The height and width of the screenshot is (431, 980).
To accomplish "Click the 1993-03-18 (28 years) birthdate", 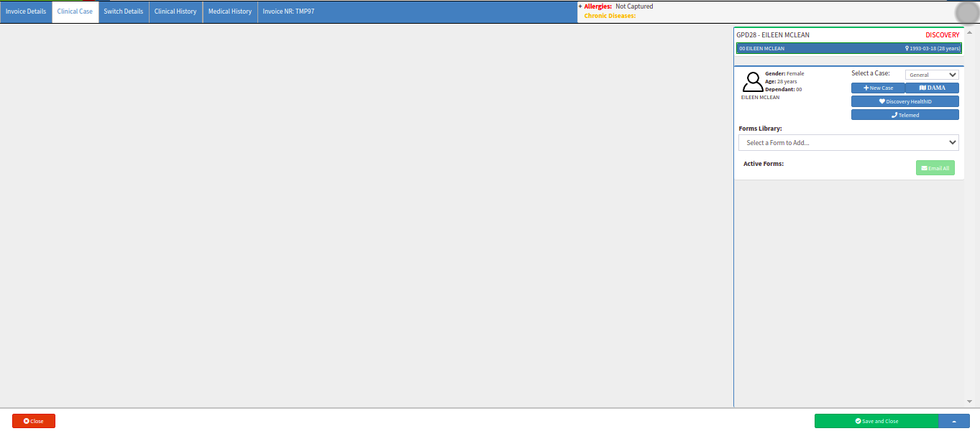I will coord(933,48).
